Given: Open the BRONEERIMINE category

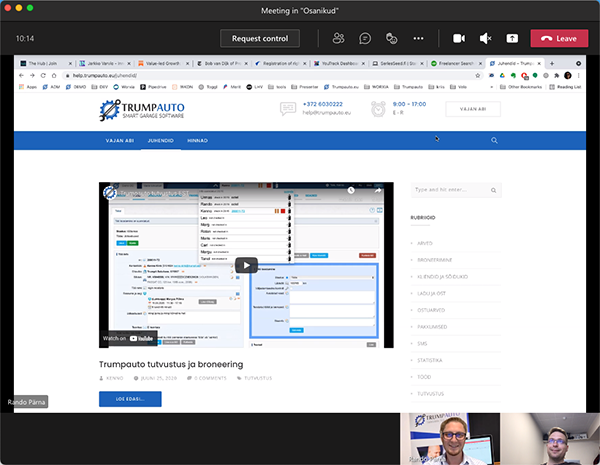Looking at the screenshot, I should (434, 260).
